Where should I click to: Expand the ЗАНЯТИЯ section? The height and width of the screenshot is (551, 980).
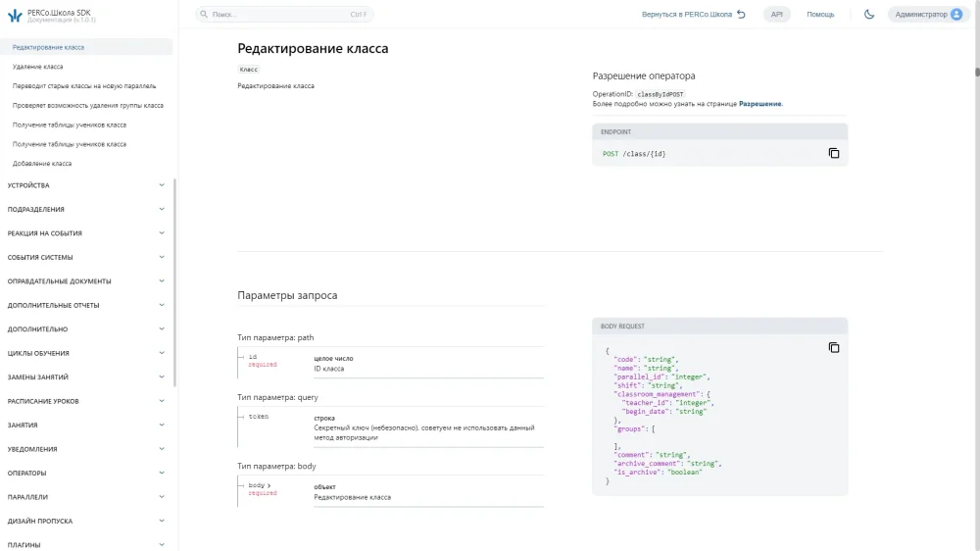85,425
